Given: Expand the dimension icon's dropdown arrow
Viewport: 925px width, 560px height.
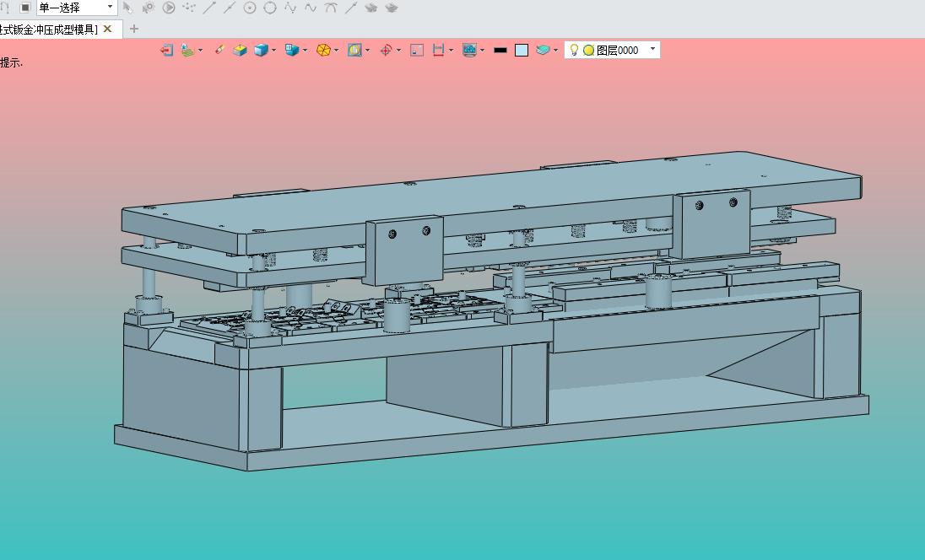Looking at the screenshot, I should tap(452, 50).
